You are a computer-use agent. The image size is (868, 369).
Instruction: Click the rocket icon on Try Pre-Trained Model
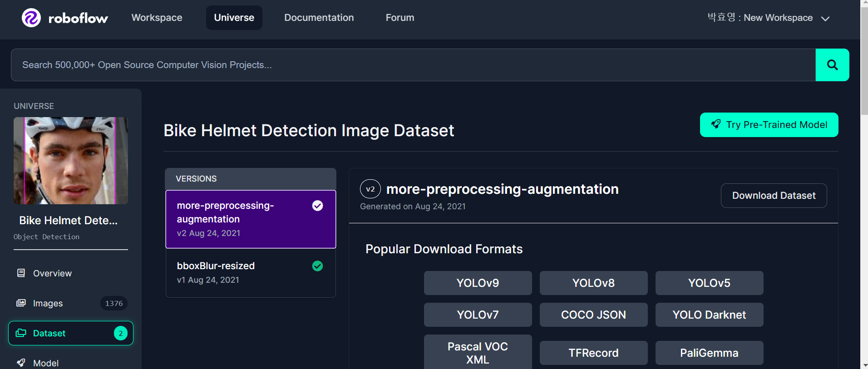(x=716, y=124)
